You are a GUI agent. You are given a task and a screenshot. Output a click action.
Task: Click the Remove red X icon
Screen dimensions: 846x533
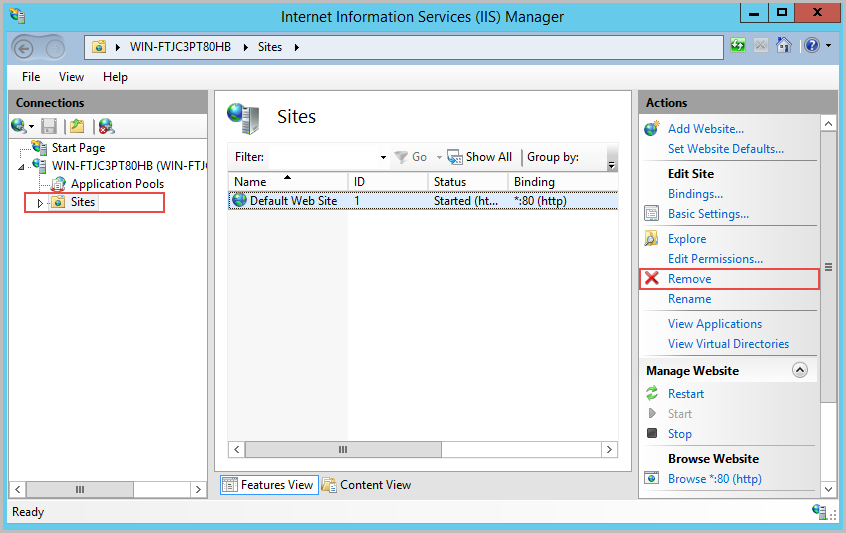pyautogui.click(x=652, y=279)
